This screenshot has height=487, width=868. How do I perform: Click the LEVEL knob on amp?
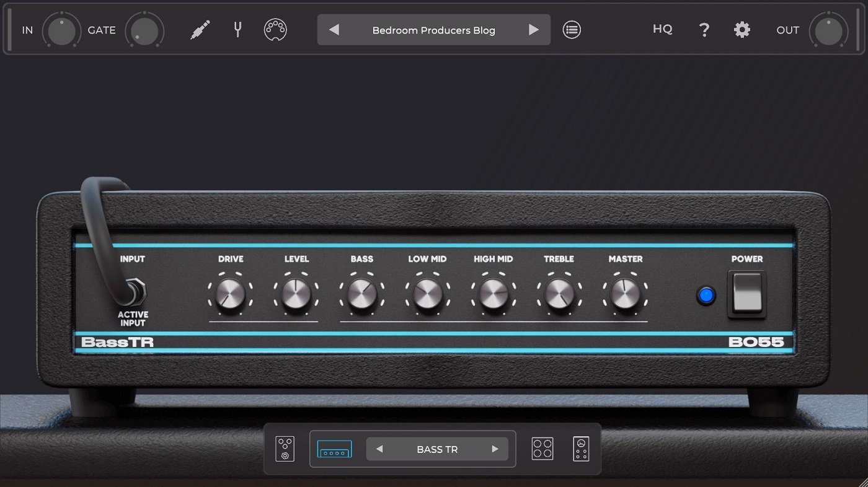point(296,294)
